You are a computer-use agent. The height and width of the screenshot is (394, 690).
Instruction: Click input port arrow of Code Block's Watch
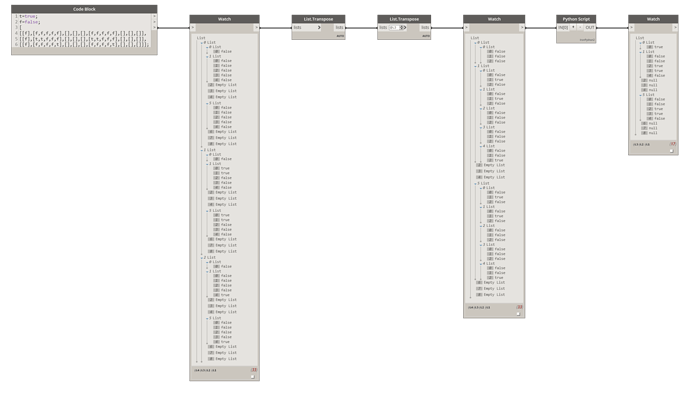(193, 28)
